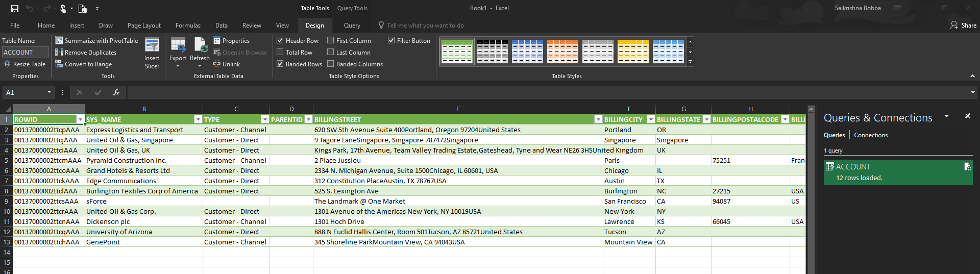Open PARENTID column filter dropdown
This screenshot has width=980, height=274.
click(x=308, y=119)
